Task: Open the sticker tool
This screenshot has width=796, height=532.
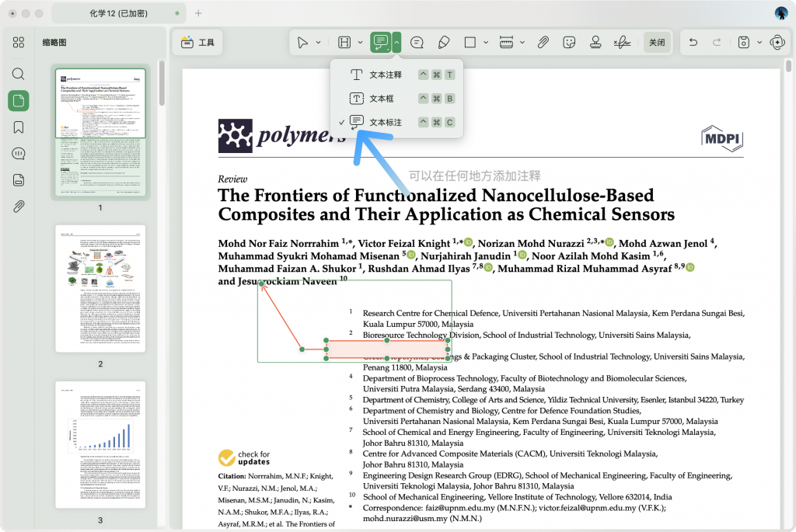Action: coord(569,43)
